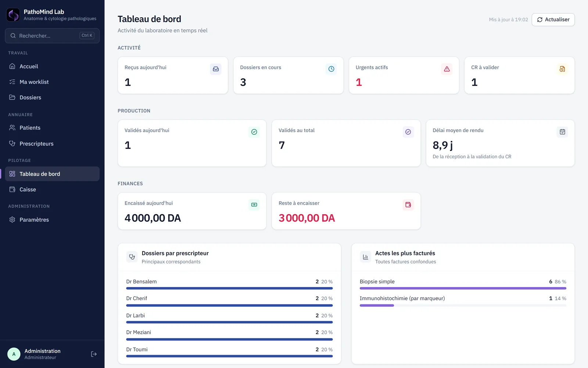Click the banknote icon on Encaissé aujourd'hui card
The width and height of the screenshot is (588, 368).
click(x=254, y=205)
